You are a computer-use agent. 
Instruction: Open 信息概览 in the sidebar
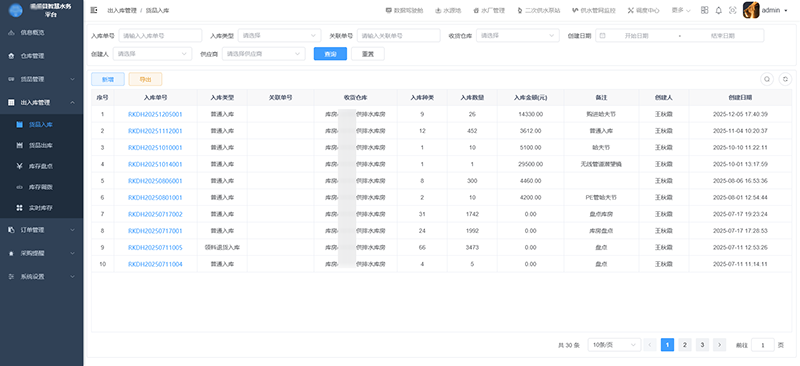tap(41, 33)
